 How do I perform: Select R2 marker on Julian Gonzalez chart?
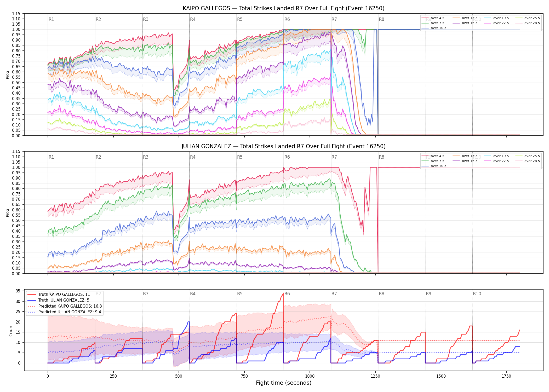tap(98, 157)
